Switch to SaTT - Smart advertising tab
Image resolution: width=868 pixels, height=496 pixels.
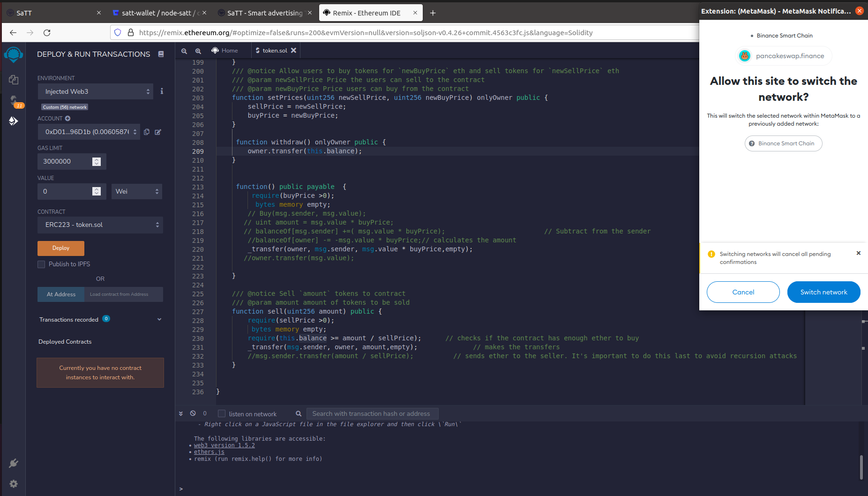tap(265, 13)
